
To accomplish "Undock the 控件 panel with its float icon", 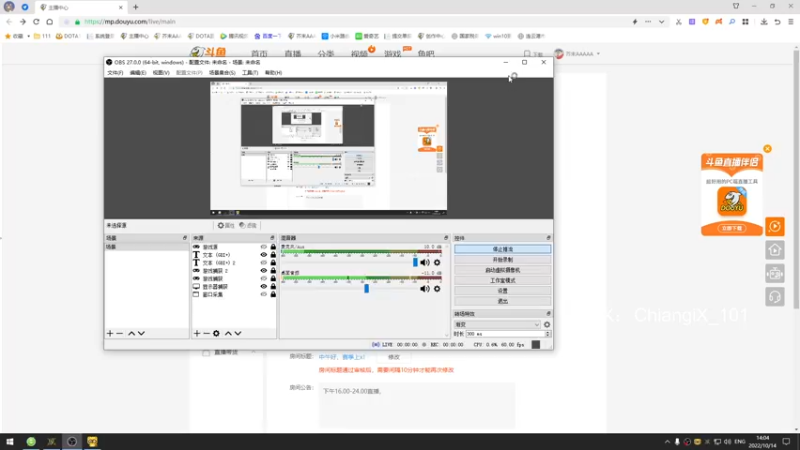I will (x=548, y=238).
